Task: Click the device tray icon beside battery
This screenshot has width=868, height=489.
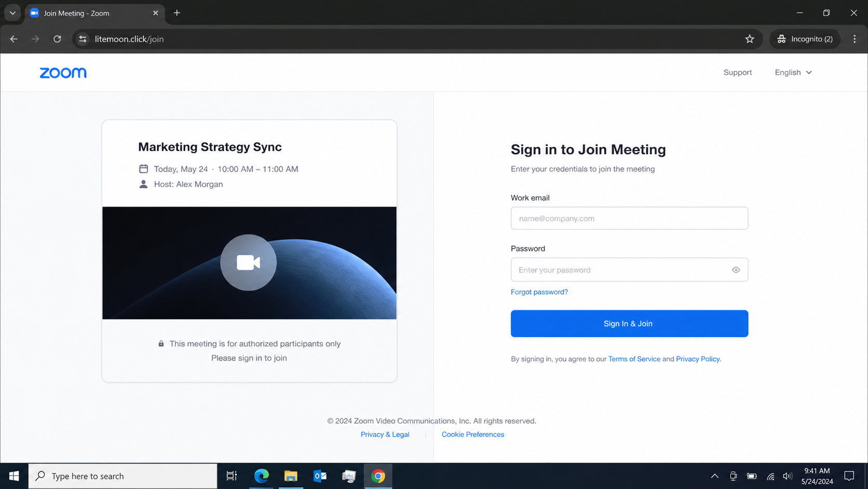Action: coord(733,476)
